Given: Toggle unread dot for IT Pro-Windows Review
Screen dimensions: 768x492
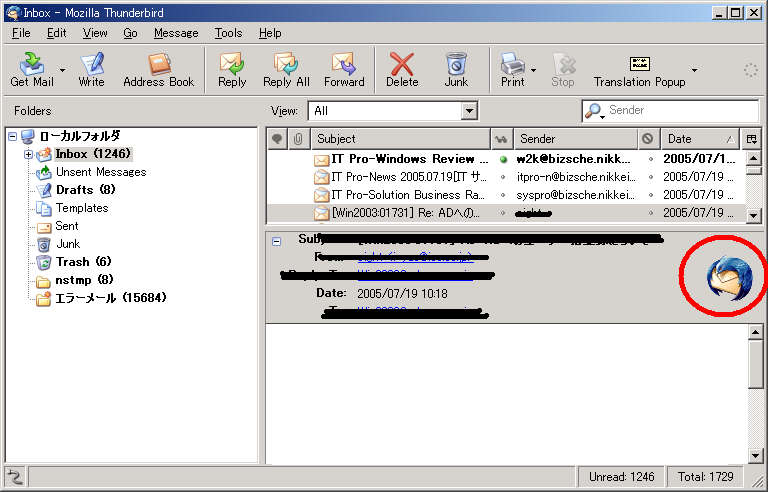Looking at the screenshot, I should tap(503, 159).
